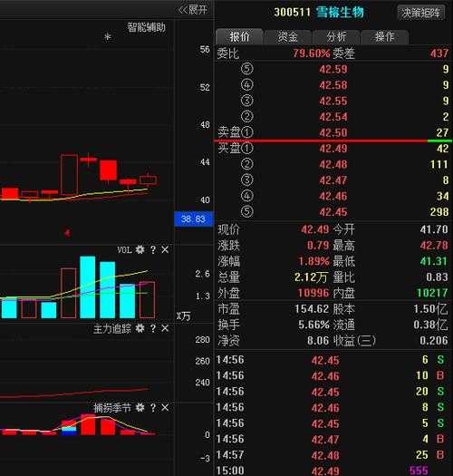This screenshot has width=453, height=476.
Task: Close the 主力追踪 panel
Action: [x=165, y=328]
